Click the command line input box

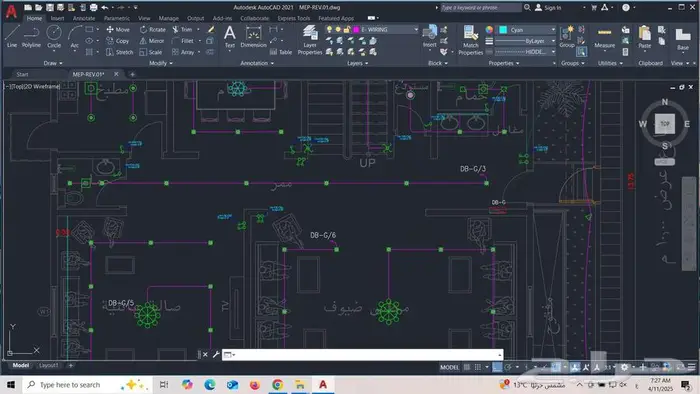pos(362,355)
